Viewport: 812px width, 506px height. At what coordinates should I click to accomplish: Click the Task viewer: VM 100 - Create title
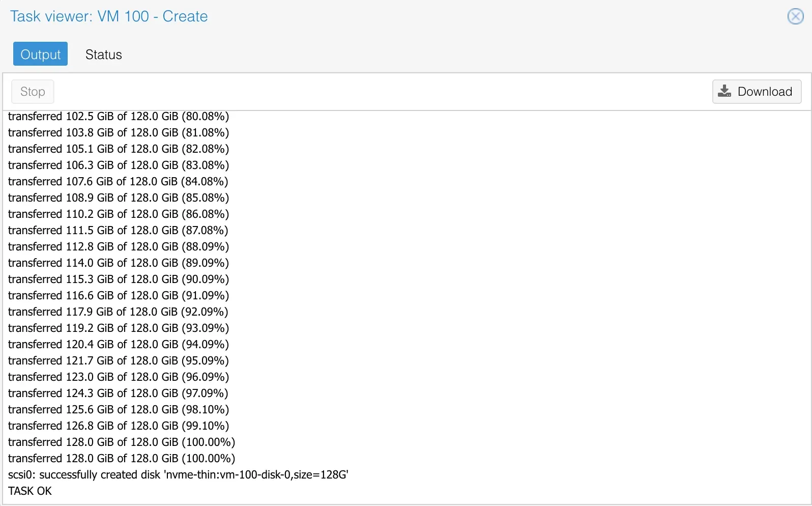coord(109,16)
